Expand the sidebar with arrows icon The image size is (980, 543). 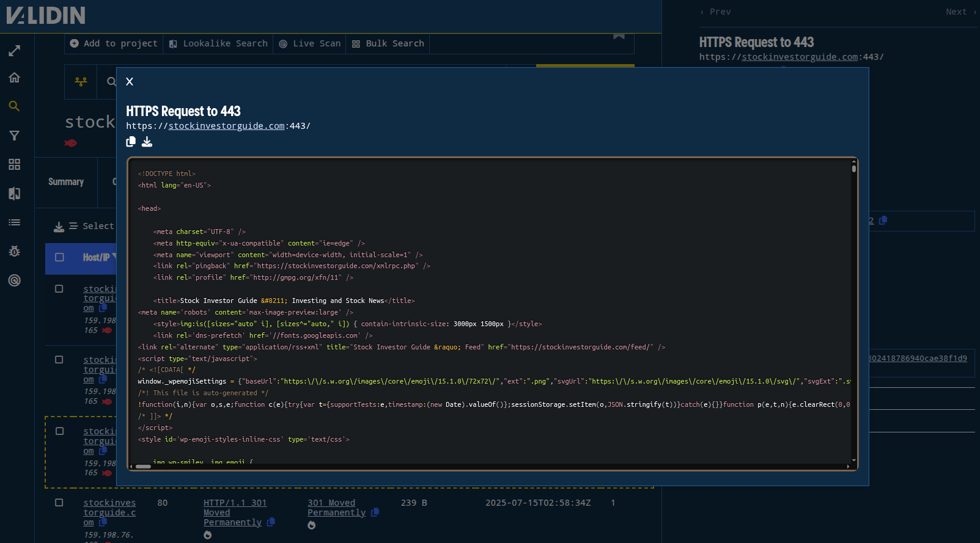(x=14, y=51)
